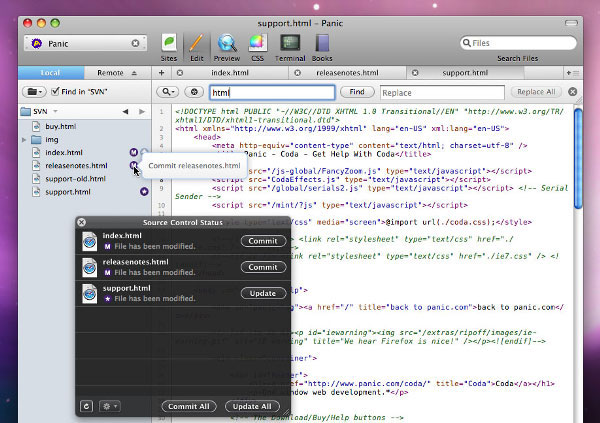Switch to the Remote tab
600x423 pixels.
[x=110, y=73]
